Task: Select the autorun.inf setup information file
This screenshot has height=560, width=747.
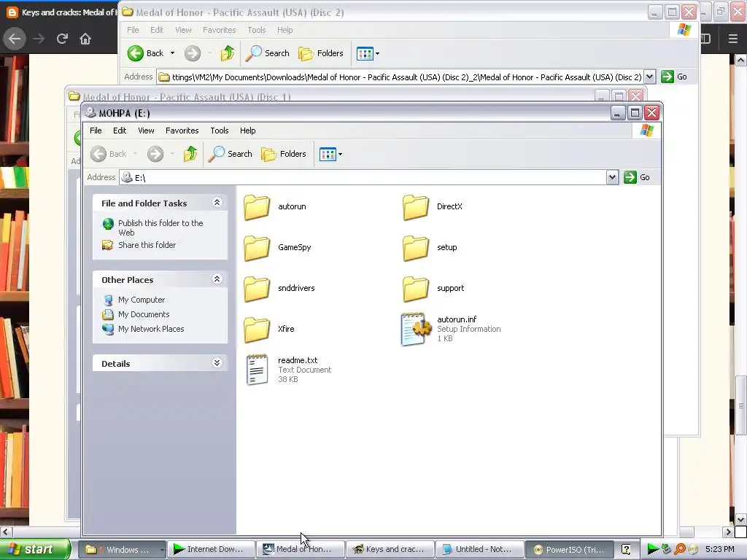Action: point(451,329)
